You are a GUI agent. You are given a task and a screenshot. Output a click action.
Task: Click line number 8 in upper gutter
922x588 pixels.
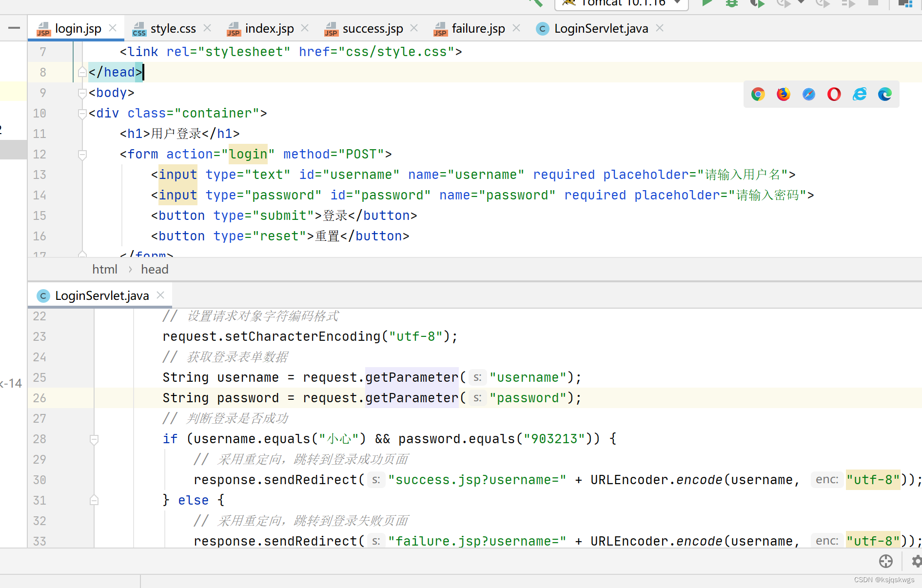(43, 72)
